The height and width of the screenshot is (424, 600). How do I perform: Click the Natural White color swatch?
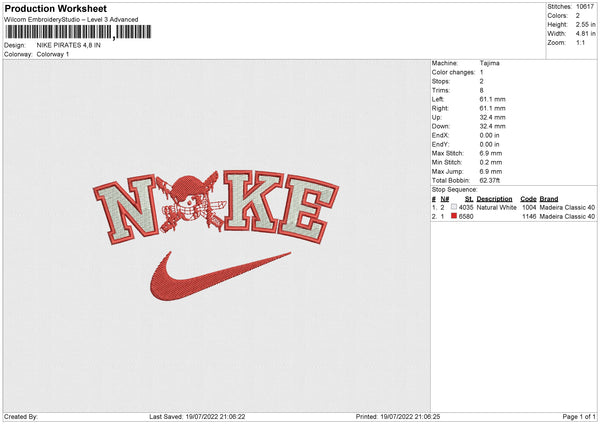(454, 207)
